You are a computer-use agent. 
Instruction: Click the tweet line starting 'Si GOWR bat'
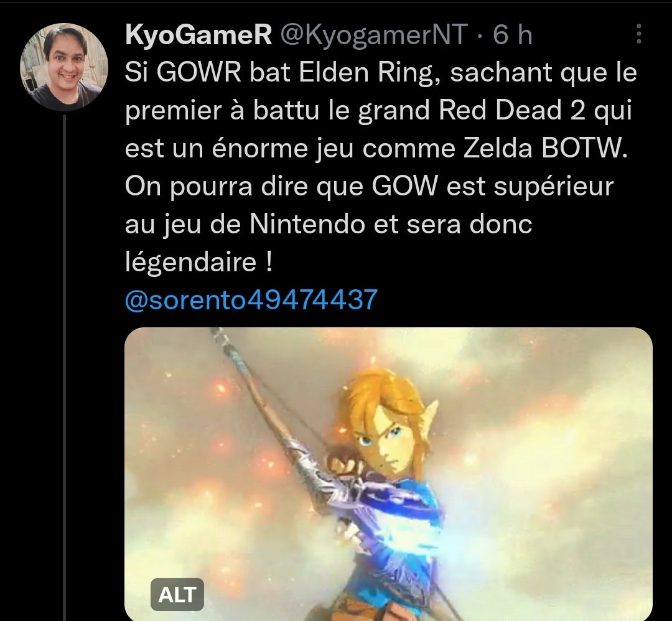click(x=381, y=72)
